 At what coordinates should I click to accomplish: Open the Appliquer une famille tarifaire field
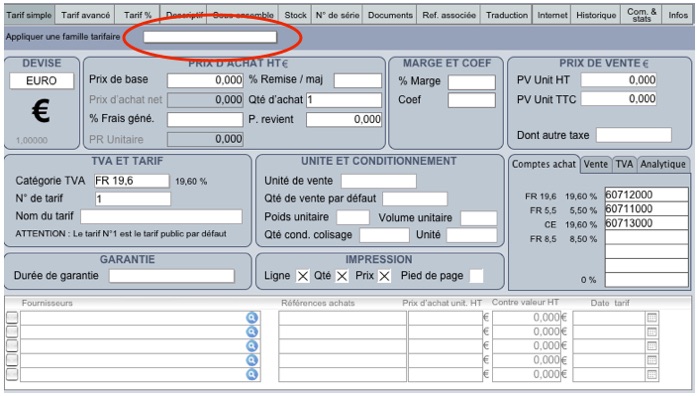[x=210, y=37]
